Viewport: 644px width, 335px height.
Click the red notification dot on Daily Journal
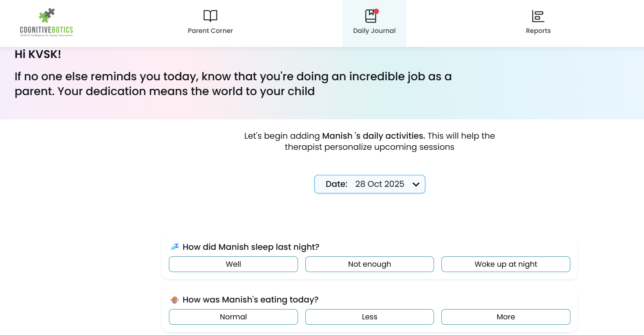coord(376,12)
